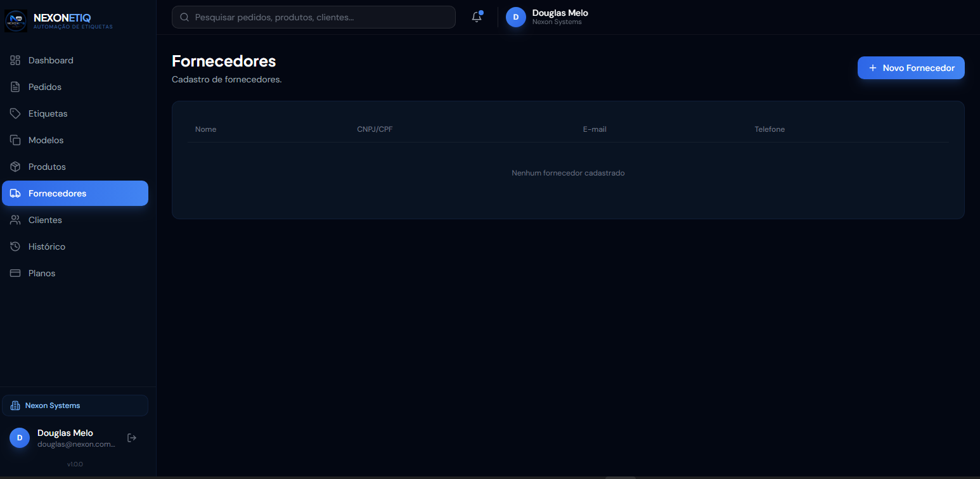Click Cadastro de fornecedores subtitle

pyautogui.click(x=227, y=80)
